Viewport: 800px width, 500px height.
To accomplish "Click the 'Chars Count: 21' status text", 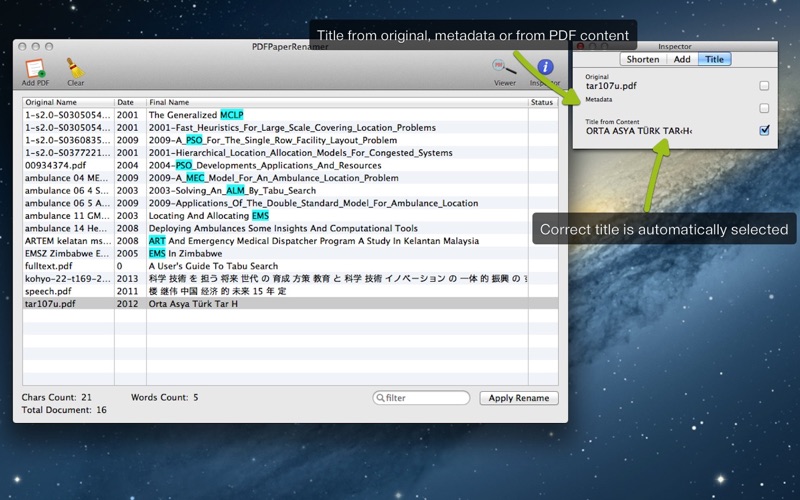I will [57, 397].
